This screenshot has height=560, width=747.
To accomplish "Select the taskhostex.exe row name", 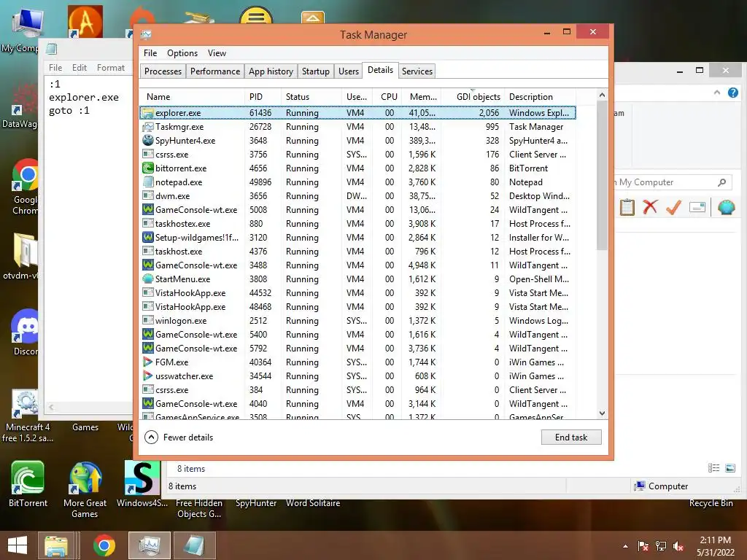I will tap(182, 223).
